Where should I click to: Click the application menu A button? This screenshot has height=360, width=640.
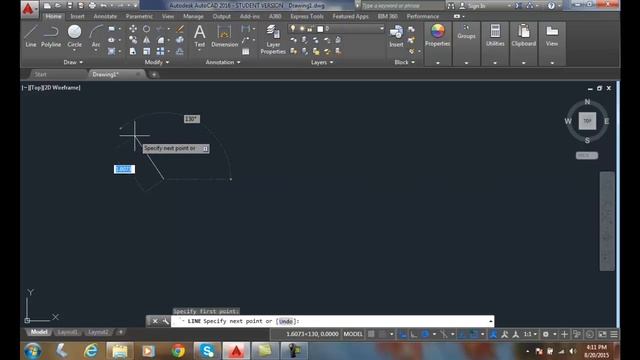[28, 8]
